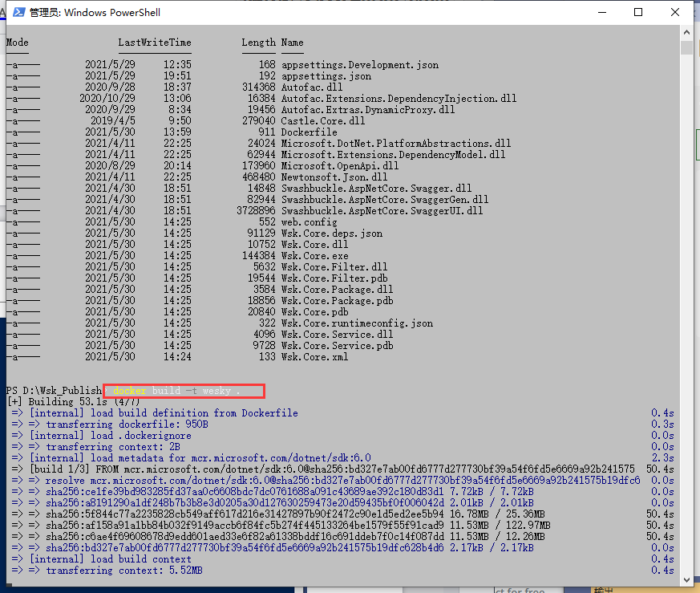
Task: Click Microsoft.Extensions.DependencyModel.dll entry
Action: click(x=394, y=155)
